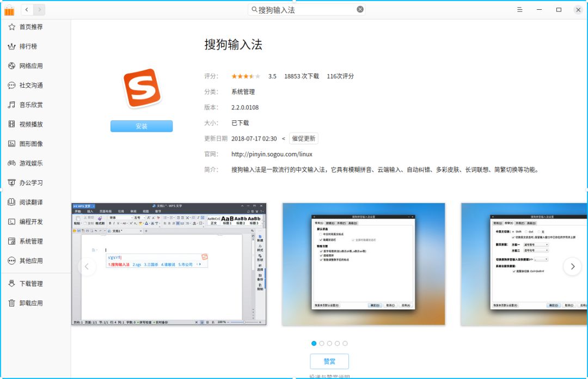Go back with the left arrow button
The height and width of the screenshot is (379, 588).
(27, 10)
